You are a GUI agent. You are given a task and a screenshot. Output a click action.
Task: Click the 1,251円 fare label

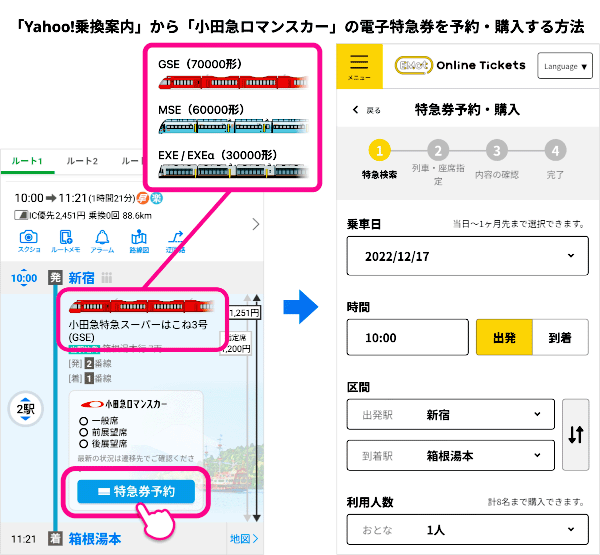click(245, 313)
